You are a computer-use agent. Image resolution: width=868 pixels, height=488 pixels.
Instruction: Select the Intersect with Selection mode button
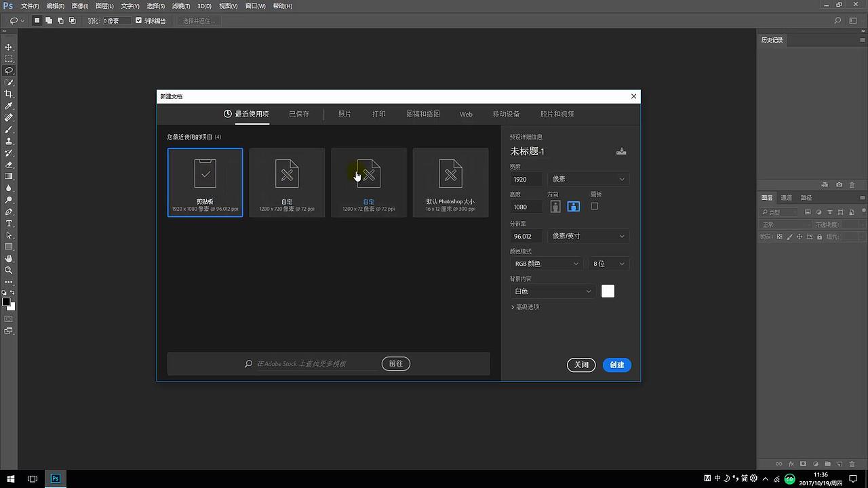point(72,21)
